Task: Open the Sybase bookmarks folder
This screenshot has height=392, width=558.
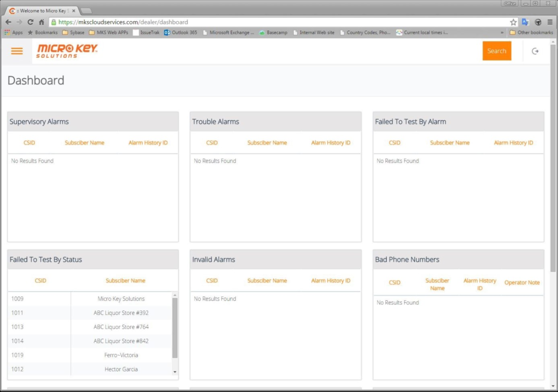Action: click(x=73, y=33)
